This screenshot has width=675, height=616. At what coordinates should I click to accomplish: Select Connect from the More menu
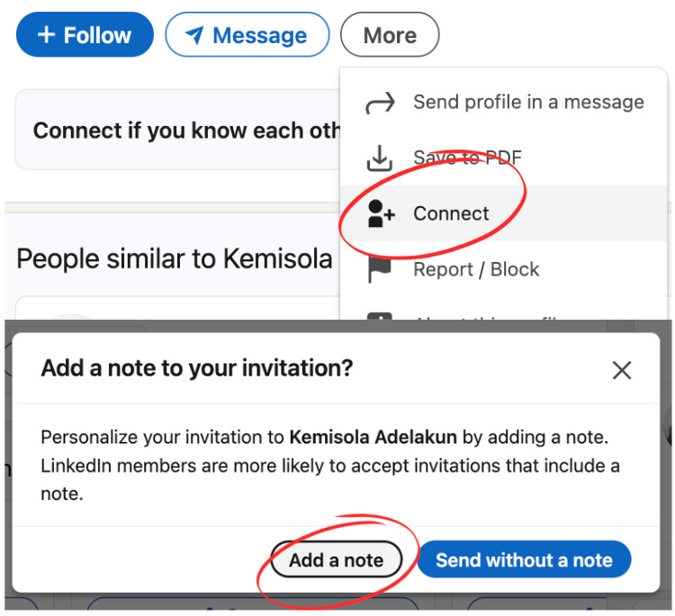503,213
